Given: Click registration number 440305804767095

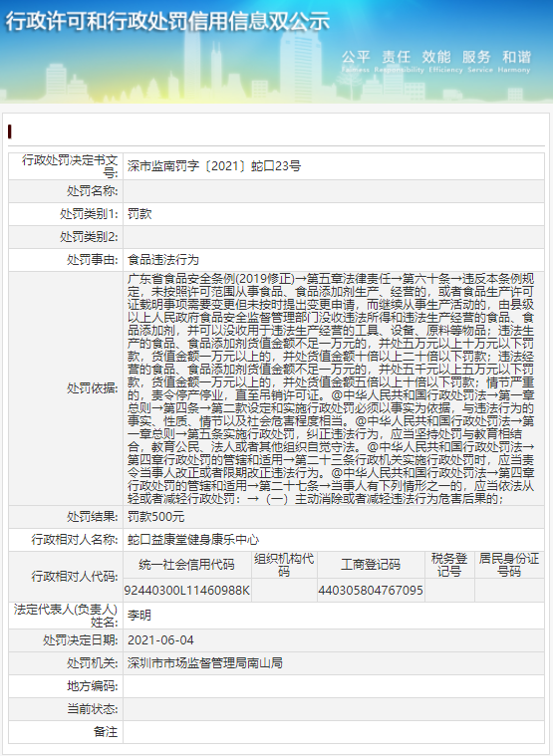Looking at the screenshot, I should [x=371, y=590].
